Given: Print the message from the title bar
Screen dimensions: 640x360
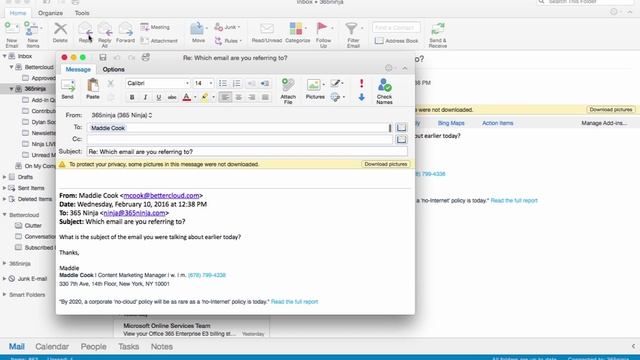Looking at the screenshot, I should 146,58.
